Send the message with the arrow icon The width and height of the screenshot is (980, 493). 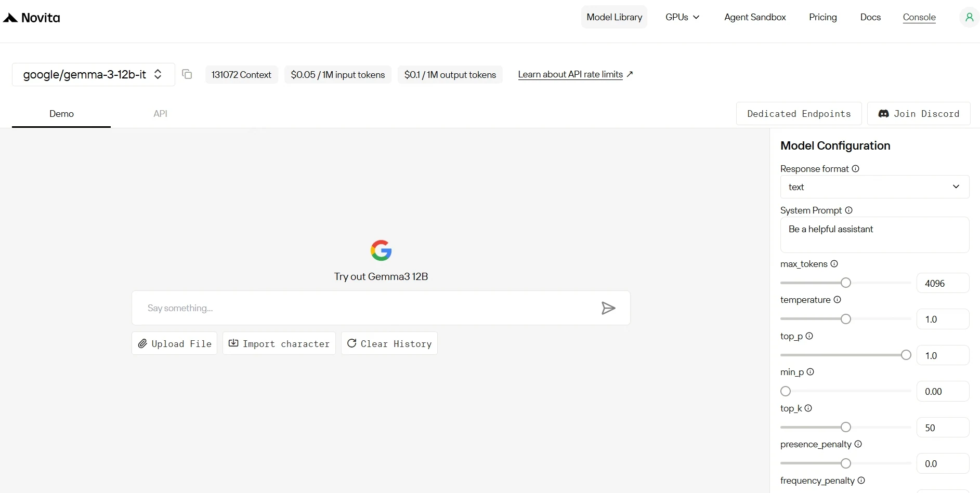[608, 308]
